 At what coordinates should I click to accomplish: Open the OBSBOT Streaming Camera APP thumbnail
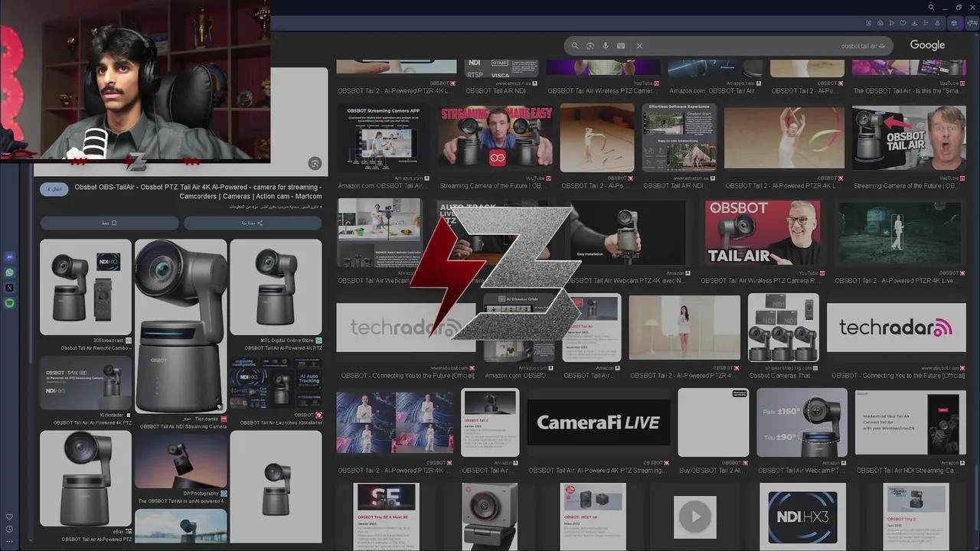(384, 137)
